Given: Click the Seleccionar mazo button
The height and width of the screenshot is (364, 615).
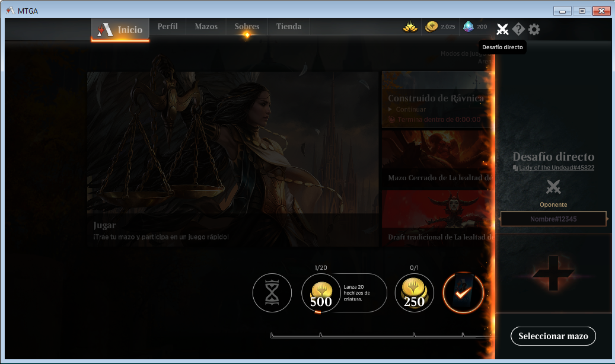Looking at the screenshot, I should tap(553, 336).
